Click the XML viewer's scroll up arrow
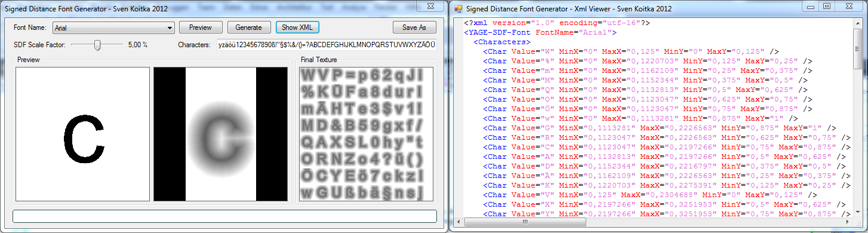Screen dimensions: 868x233 (858, 24)
